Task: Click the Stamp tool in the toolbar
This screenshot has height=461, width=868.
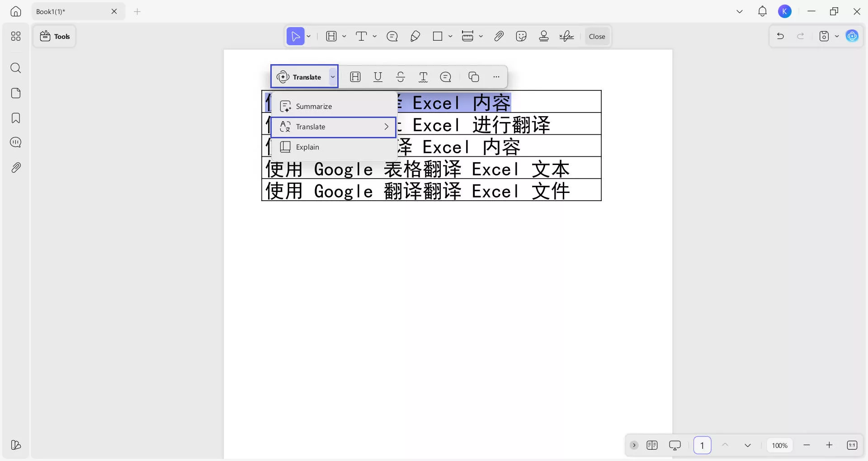Action: pos(544,36)
